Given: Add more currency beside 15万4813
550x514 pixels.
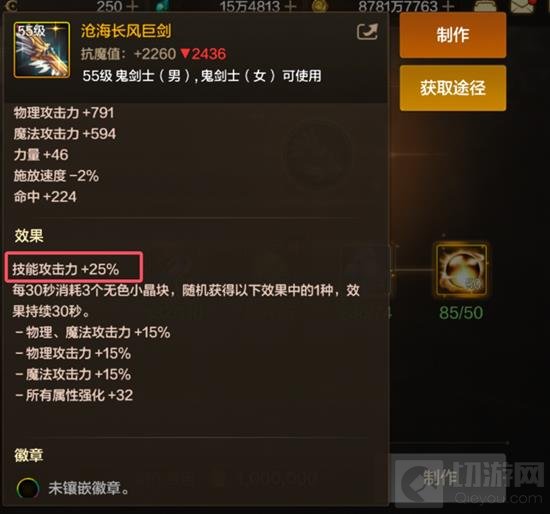Looking at the screenshot, I should point(290,6).
